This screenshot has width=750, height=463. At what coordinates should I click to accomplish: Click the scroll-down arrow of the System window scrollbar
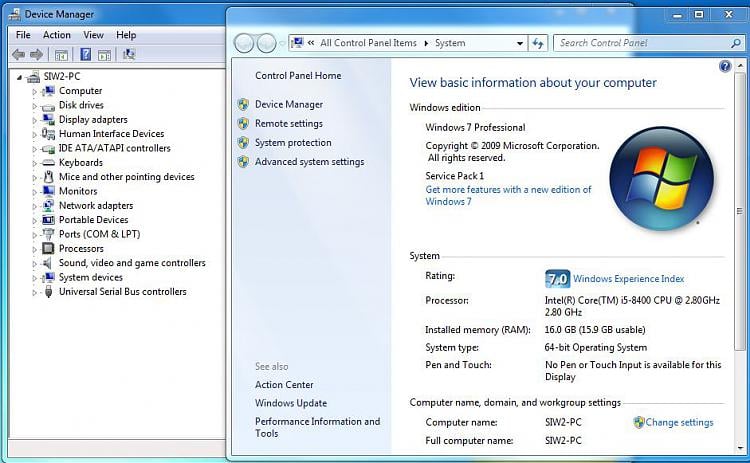(x=740, y=448)
